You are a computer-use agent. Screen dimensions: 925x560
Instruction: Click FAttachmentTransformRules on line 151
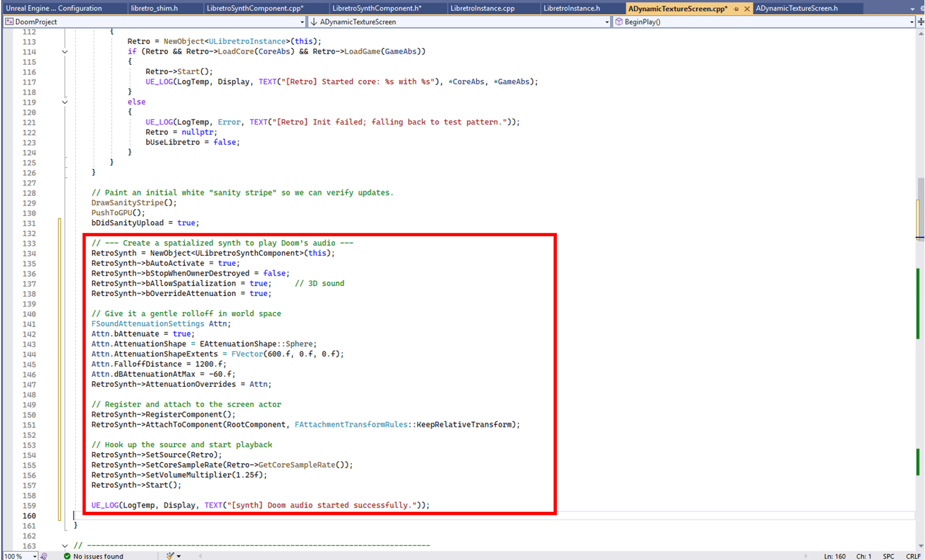pyautogui.click(x=351, y=424)
